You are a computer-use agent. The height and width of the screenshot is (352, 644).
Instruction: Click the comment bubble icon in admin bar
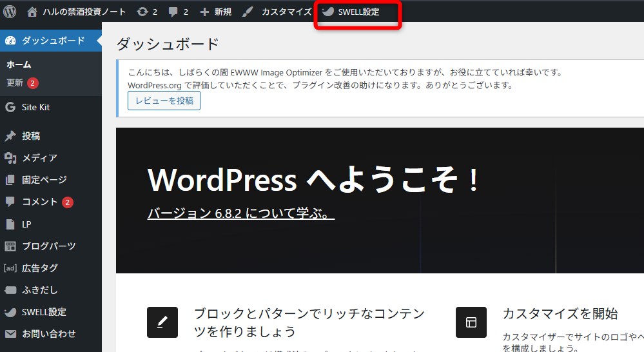[x=173, y=12]
